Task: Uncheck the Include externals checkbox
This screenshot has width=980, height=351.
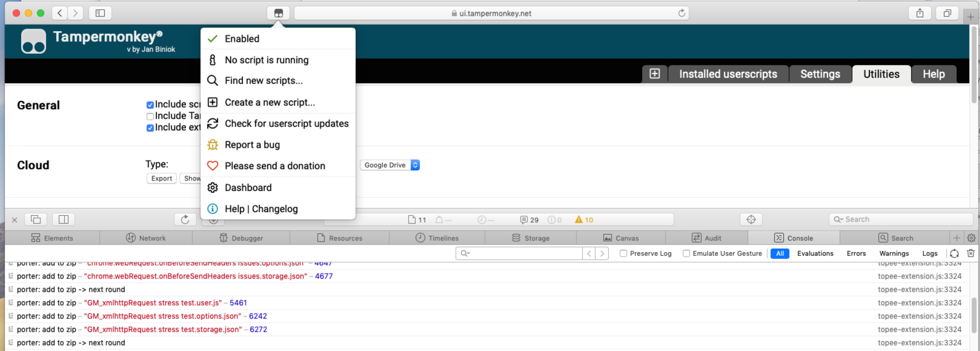Action: [x=150, y=128]
